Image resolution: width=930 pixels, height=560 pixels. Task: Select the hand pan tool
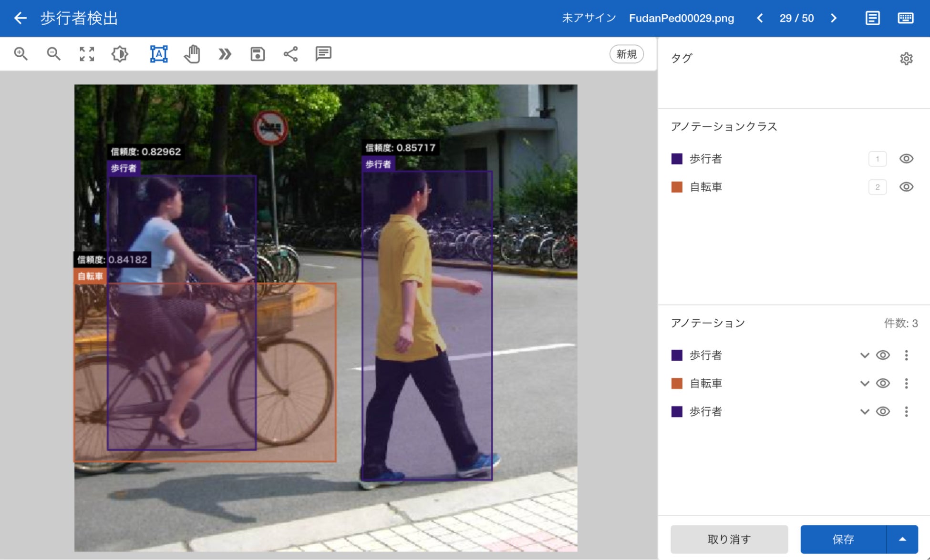[192, 54]
